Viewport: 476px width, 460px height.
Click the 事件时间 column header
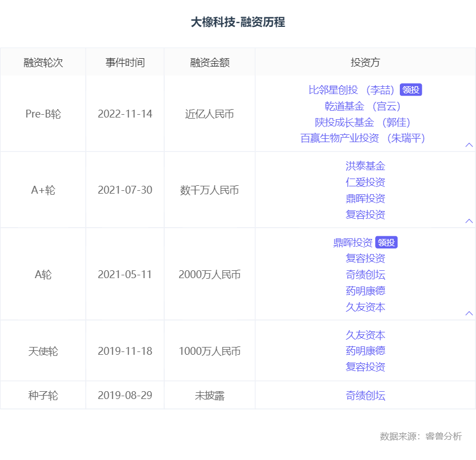125,62
